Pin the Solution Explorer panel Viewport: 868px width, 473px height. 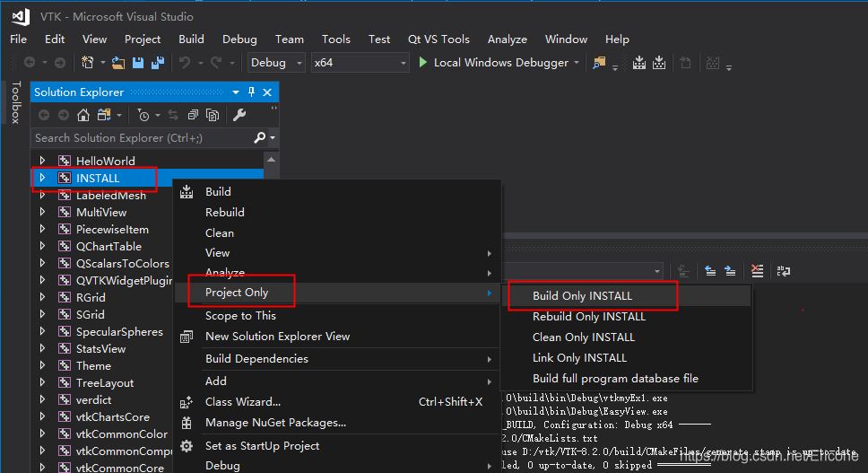click(251, 92)
